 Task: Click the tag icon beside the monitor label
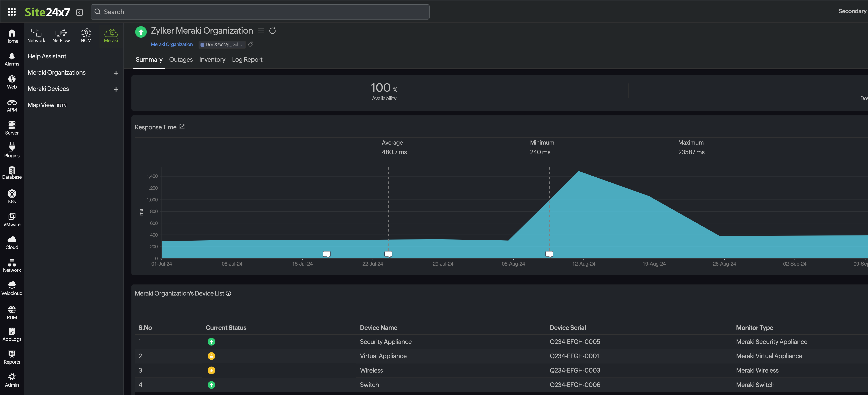click(250, 44)
